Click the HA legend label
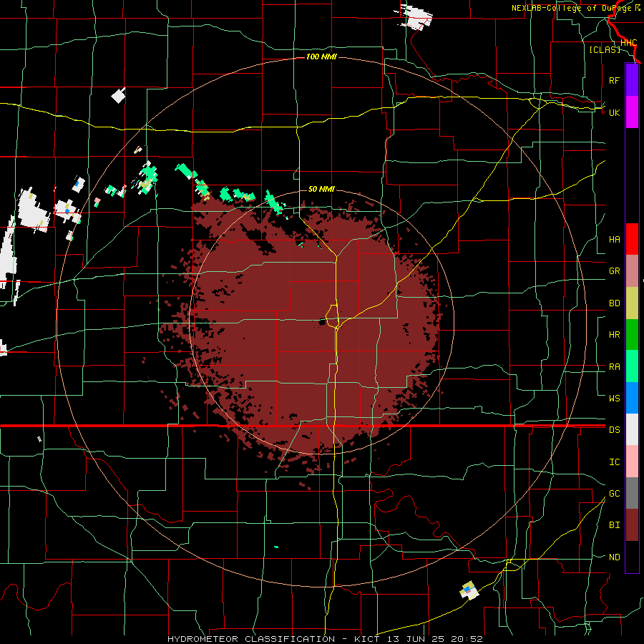Screen dimensions: 644x644 point(614,239)
